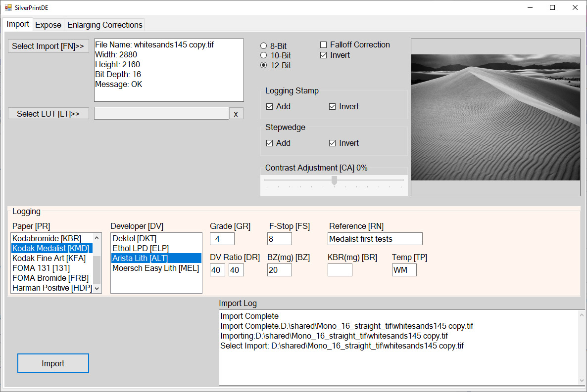Select the 8-Bit radio option
The width and height of the screenshot is (587, 392).
coord(264,46)
